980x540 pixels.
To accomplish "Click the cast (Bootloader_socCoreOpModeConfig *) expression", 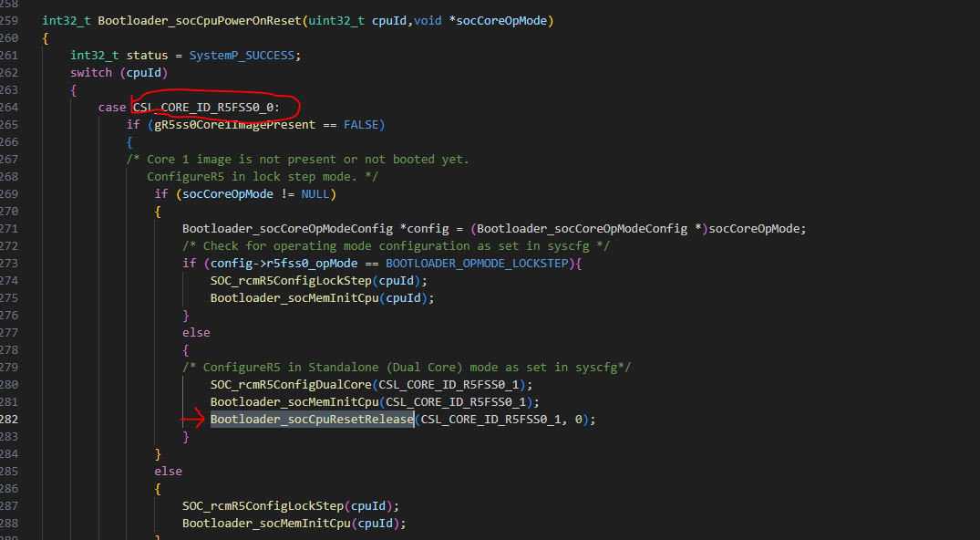I will point(590,229).
